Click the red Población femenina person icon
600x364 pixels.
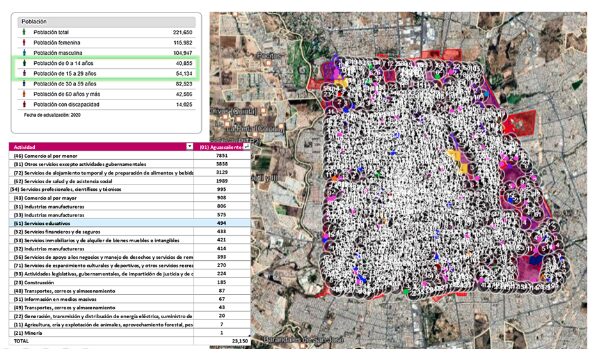coord(24,42)
